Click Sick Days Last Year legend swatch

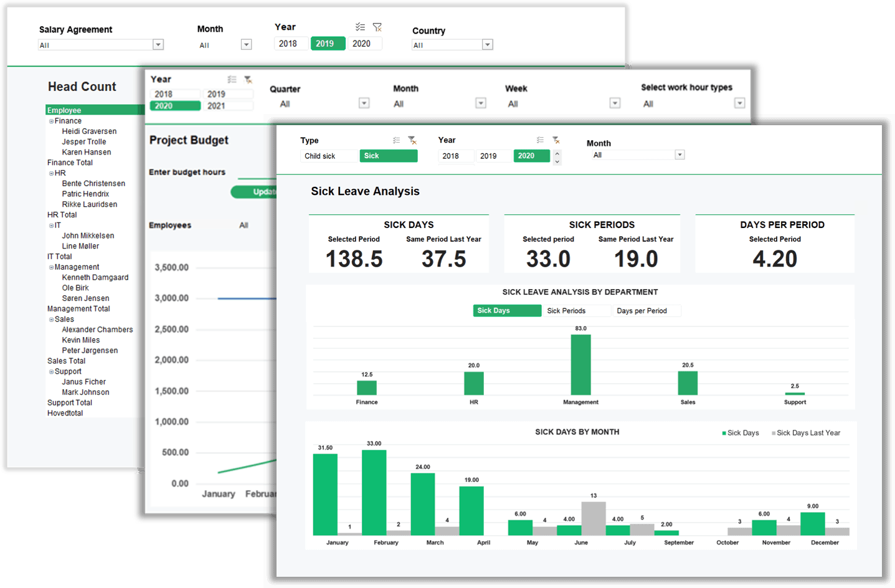[774, 433]
